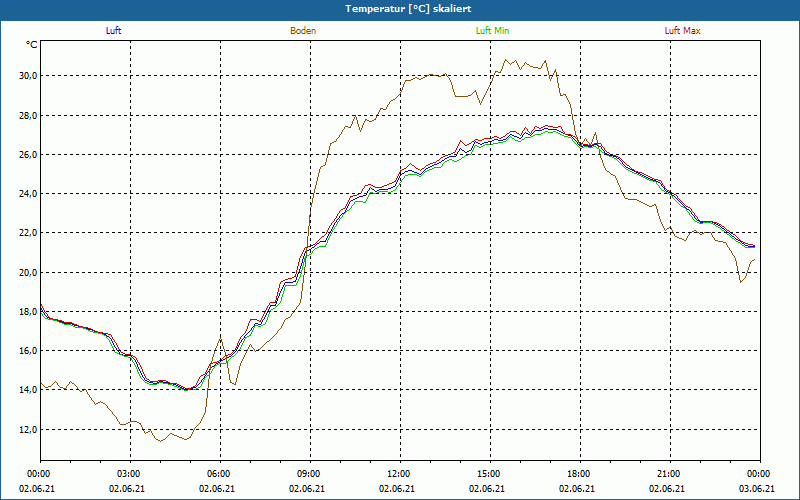Click the '28,0' y-axis value

point(28,115)
